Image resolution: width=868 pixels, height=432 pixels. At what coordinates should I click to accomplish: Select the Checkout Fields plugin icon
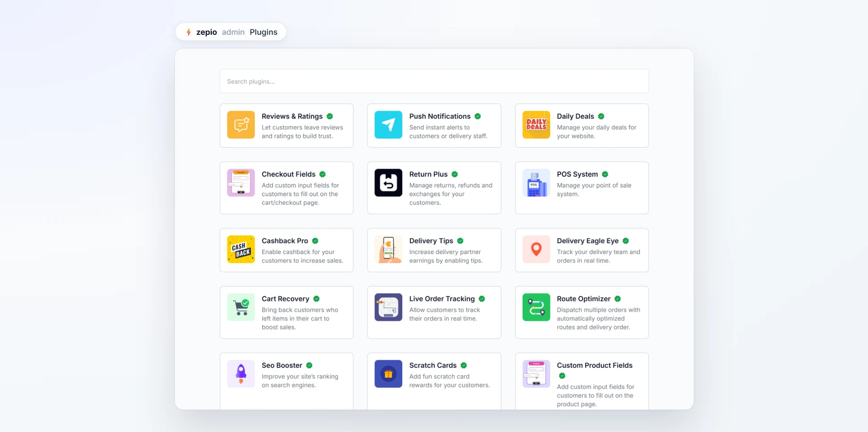pyautogui.click(x=241, y=183)
